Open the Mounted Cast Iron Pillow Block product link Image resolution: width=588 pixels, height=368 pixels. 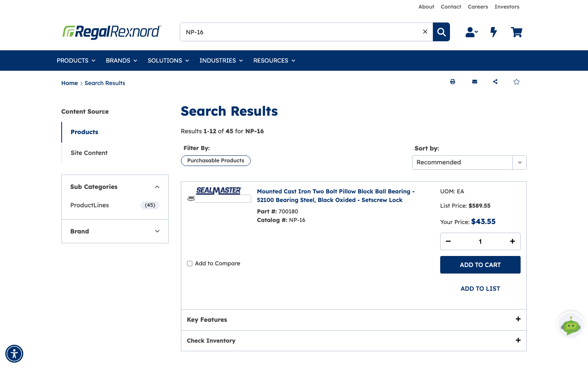[x=336, y=195]
